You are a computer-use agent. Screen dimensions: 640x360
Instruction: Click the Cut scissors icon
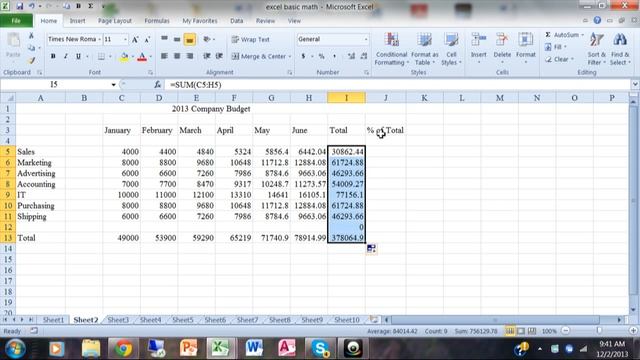pyautogui.click(x=31, y=36)
